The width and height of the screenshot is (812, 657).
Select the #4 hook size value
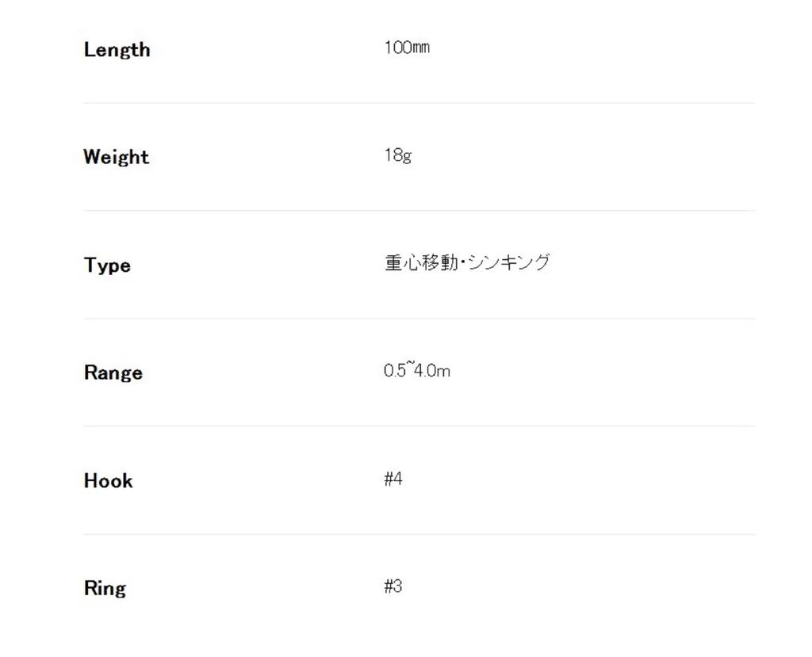coord(393,479)
